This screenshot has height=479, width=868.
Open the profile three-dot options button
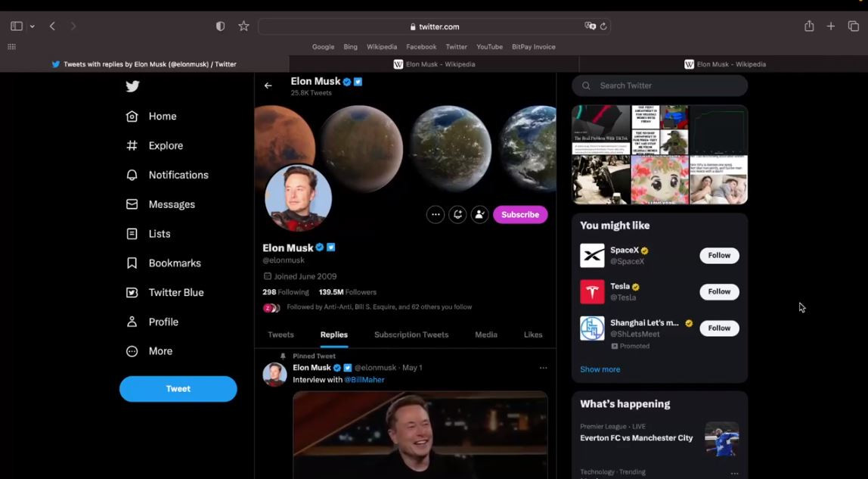[x=436, y=214]
